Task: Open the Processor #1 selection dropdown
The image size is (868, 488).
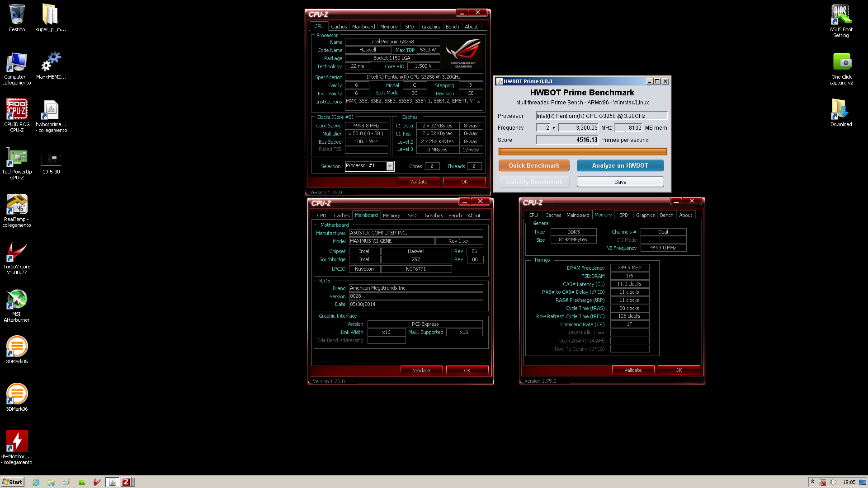Action: (x=390, y=166)
